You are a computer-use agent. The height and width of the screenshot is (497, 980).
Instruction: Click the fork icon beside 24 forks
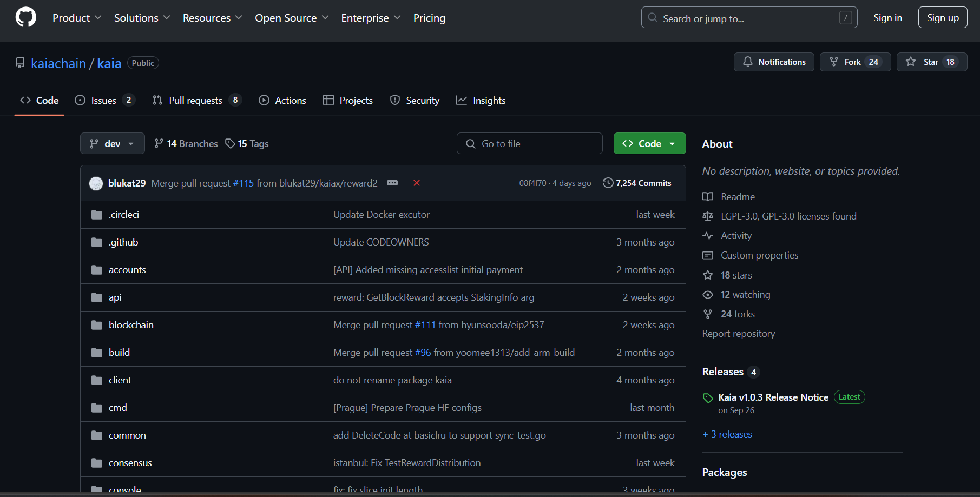pos(708,314)
